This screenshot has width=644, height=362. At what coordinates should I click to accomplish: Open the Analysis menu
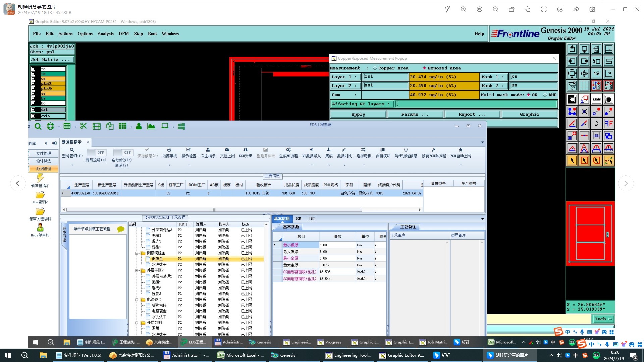click(105, 34)
